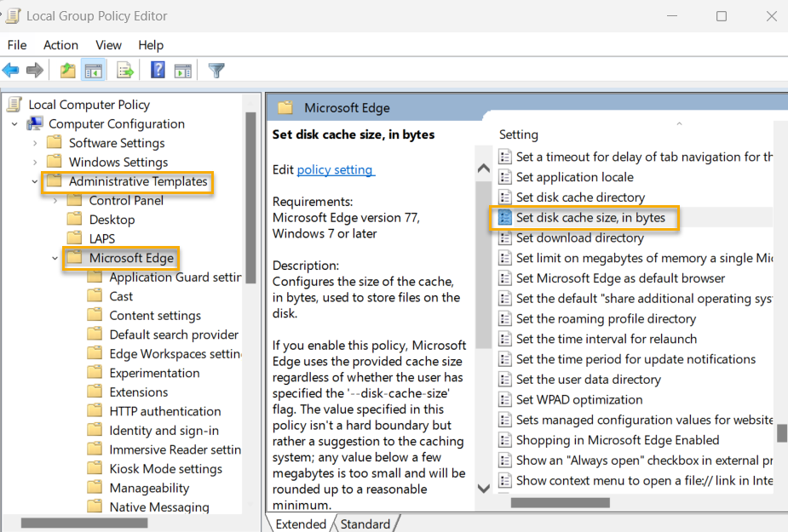The image size is (788, 532).
Task: Click the Forward navigation arrow
Action: (x=33, y=70)
